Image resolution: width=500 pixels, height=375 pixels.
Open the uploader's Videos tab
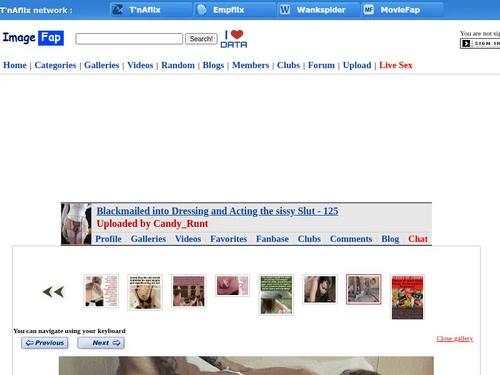point(188,239)
